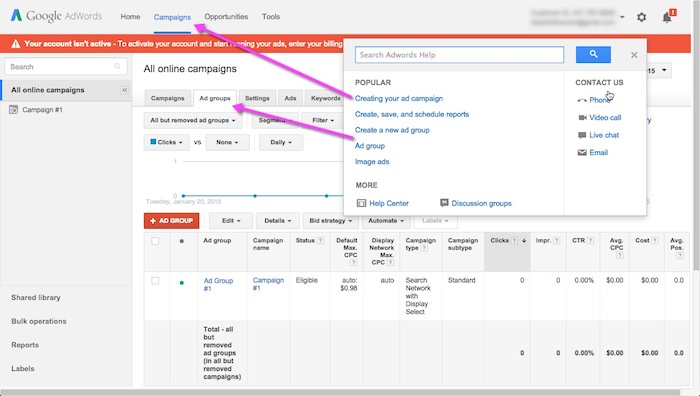The height and width of the screenshot is (396, 700).
Task: Open the Image ads help link
Action: 372,162
